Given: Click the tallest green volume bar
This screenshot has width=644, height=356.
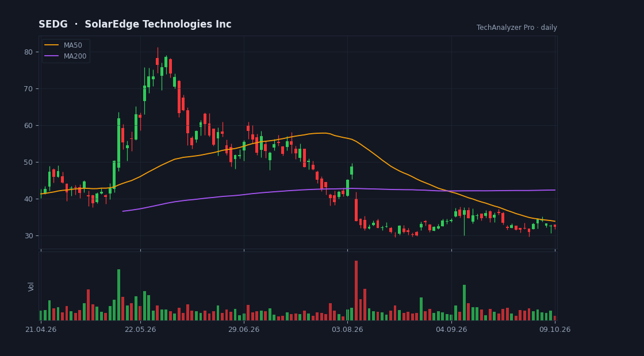Looking at the screenshot, I should pyautogui.click(x=118, y=295).
